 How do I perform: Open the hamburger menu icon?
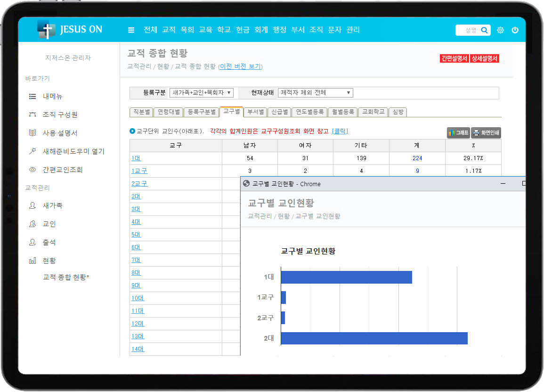click(x=131, y=30)
